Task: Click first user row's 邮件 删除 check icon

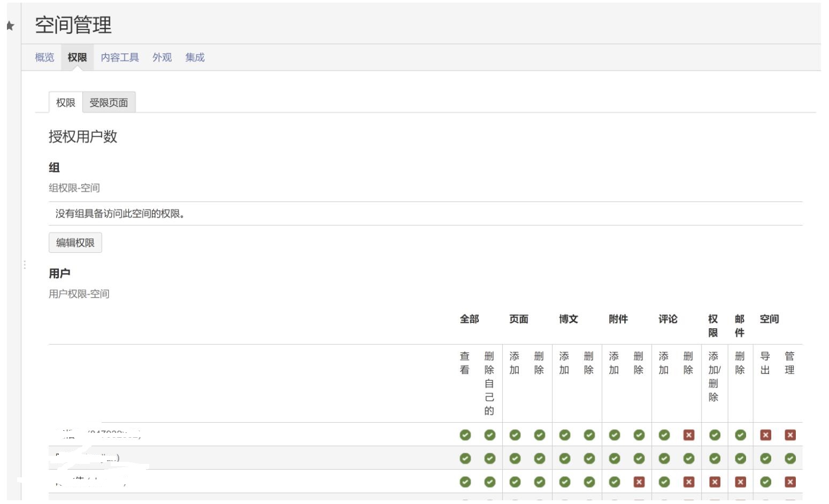Action: coord(740,435)
